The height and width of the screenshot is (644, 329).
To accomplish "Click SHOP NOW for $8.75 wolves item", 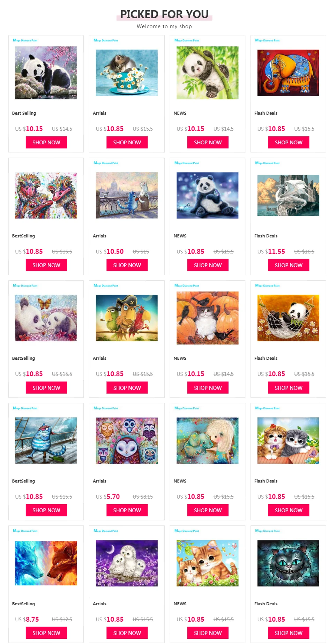I will pos(46,633).
